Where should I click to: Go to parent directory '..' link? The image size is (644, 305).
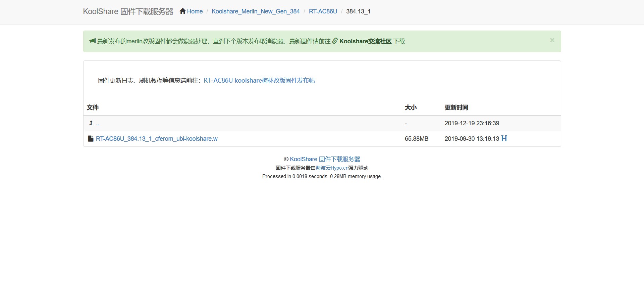pyautogui.click(x=98, y=124)
